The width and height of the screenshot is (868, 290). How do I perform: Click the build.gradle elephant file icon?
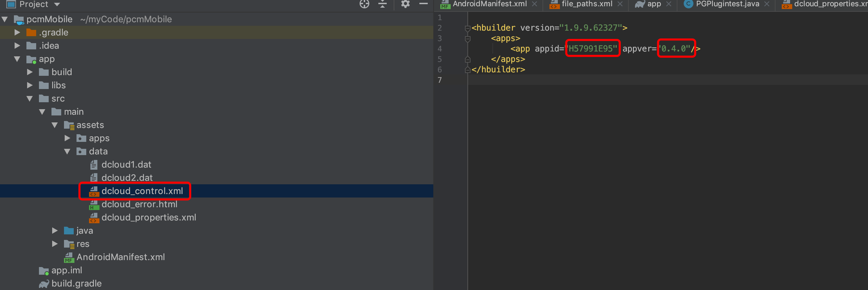tap(44, 284)
